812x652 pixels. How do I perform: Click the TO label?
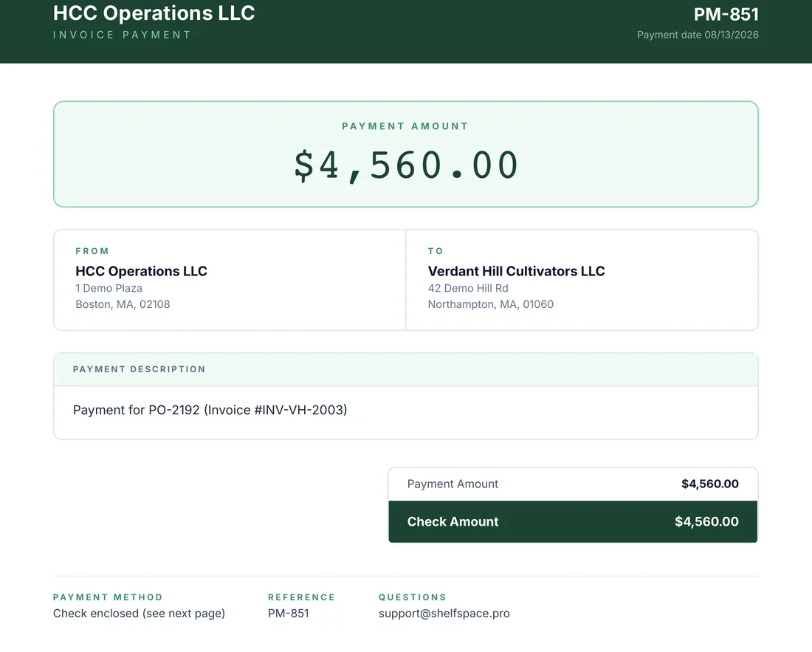[x=436, y=251]
